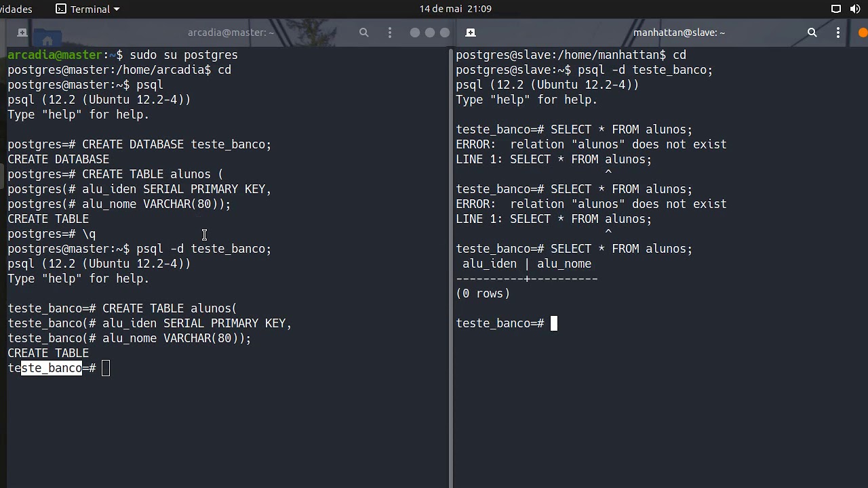Click 'postgres@master:~$ psql -d teste_banco;' line

tap(140, 249)
